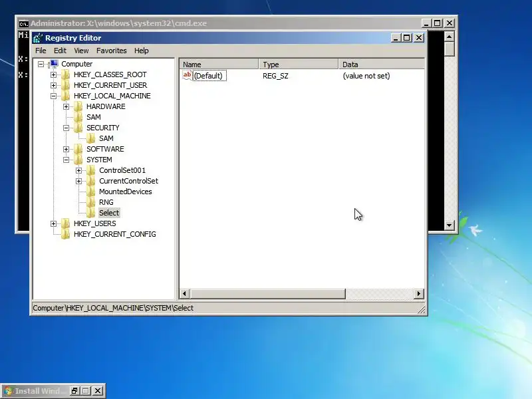Click the Name column header
Screen dimensions: 532x399
[x=219, y=64]
